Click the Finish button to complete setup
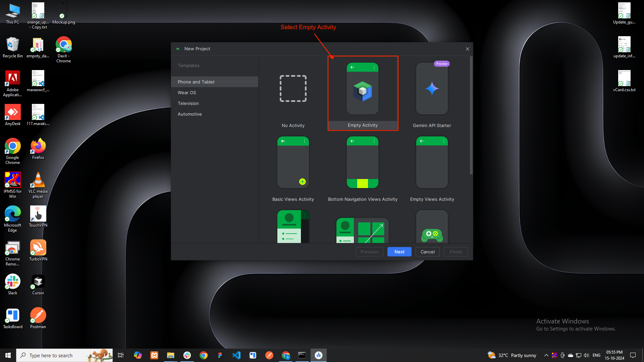 (x=455, y=251)
